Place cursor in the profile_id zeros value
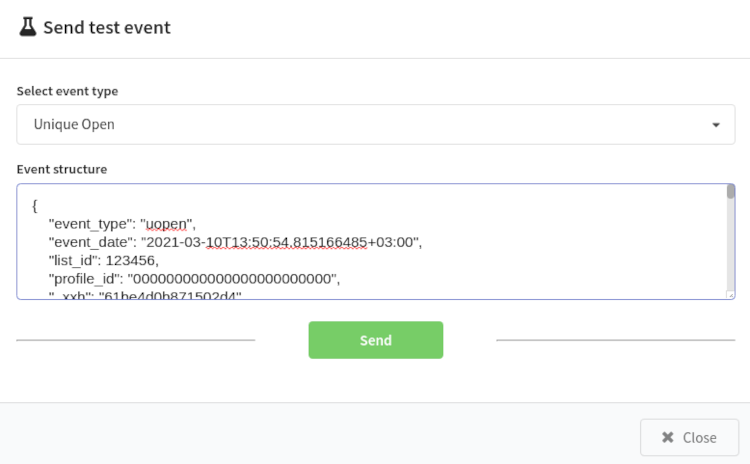The image size is (750, 464). point(232,278)
